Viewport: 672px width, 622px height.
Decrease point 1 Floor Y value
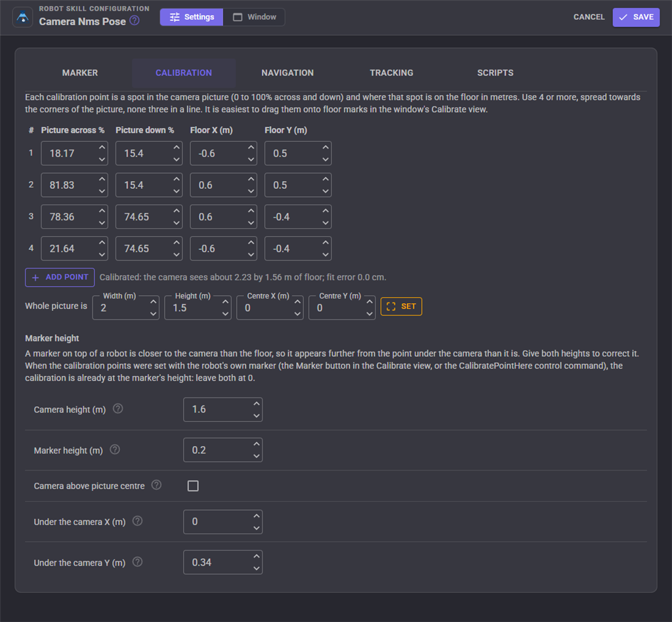pyautogui.click(x=325, y=159)
